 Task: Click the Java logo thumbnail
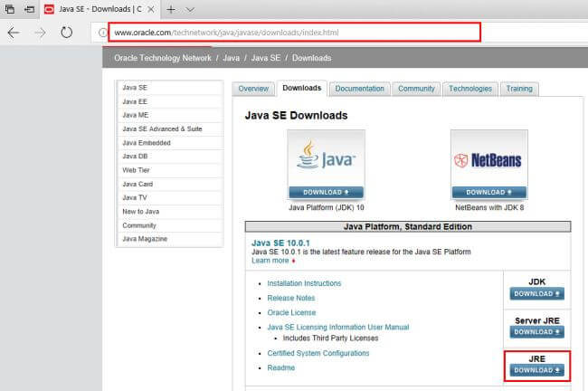point(326,158)
